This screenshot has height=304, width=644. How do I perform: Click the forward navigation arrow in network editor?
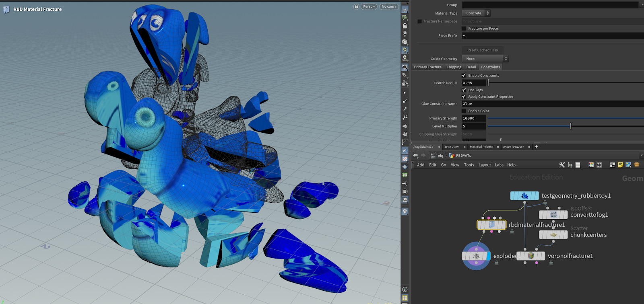tap(423, 156)
